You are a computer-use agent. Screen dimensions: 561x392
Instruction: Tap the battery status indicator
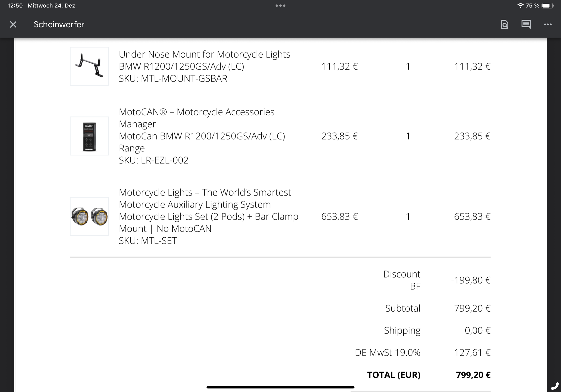point(547,6)
